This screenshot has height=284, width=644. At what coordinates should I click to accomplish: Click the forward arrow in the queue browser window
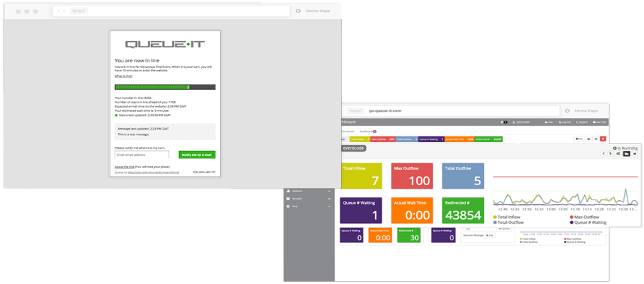click(64, 11)
